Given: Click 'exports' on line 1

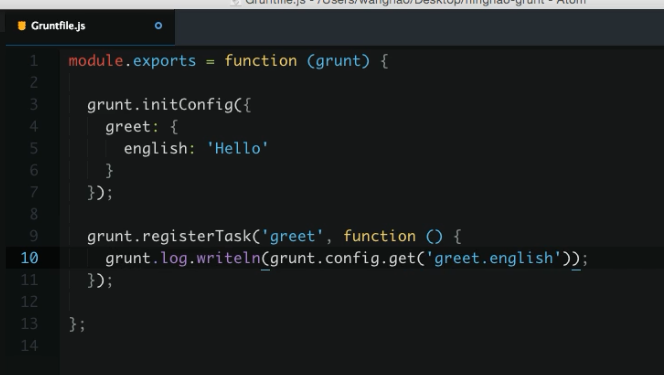Looking at the screenshot, I should (164, 61).
